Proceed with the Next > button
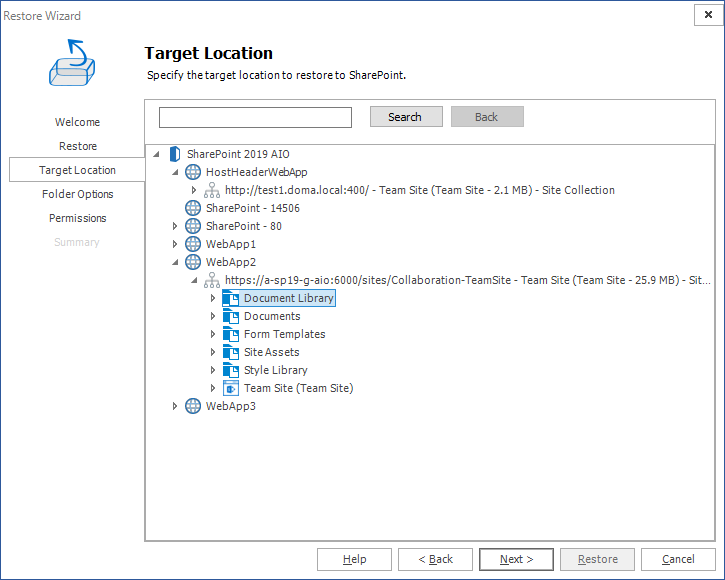This screenshot has height=580, width=725. [516, 559]
